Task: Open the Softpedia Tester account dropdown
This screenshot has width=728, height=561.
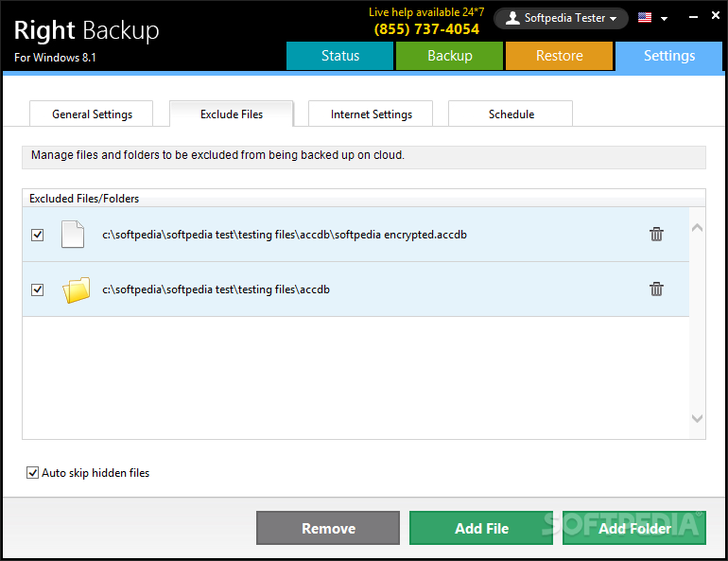Action: pos(561,18)
